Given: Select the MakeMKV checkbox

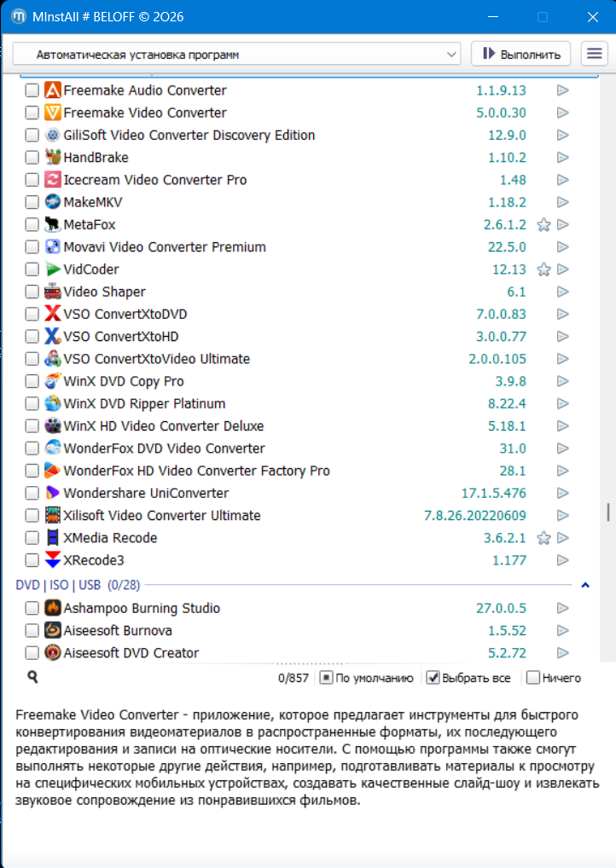Looking at the screenshot, I should tap(32, 202).
